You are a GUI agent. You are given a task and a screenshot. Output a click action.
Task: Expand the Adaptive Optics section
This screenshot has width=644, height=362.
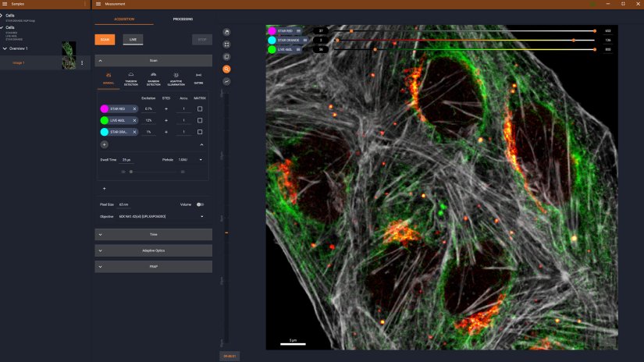pyautogui.click(x=153, y=250)
